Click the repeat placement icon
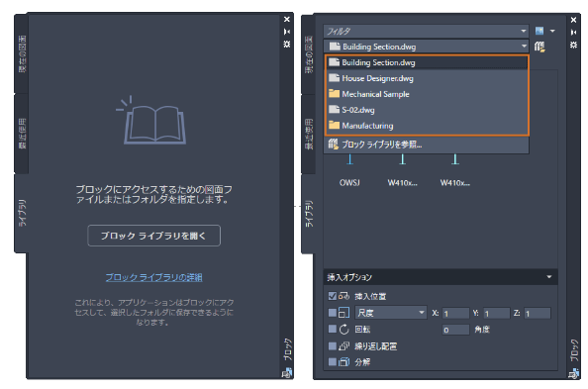Viewport: 588px width, 389px height. [343, 345]
